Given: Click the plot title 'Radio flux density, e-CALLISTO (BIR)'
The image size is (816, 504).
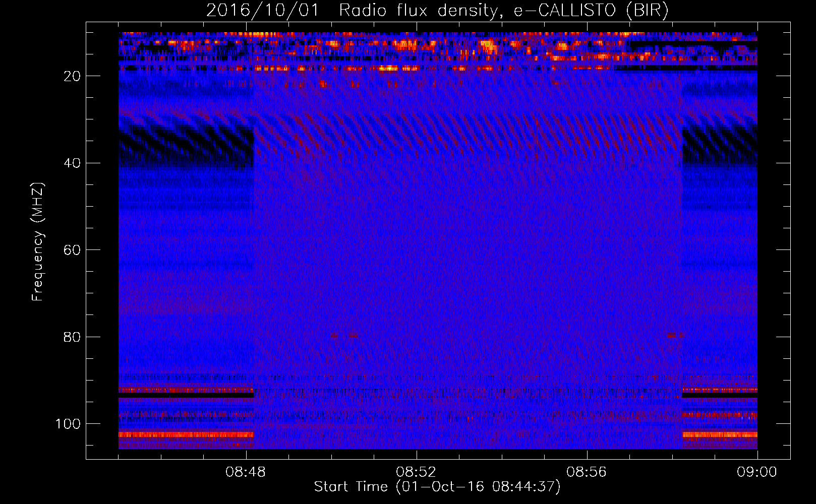Looking at the screenshot, I should (503, 11).
